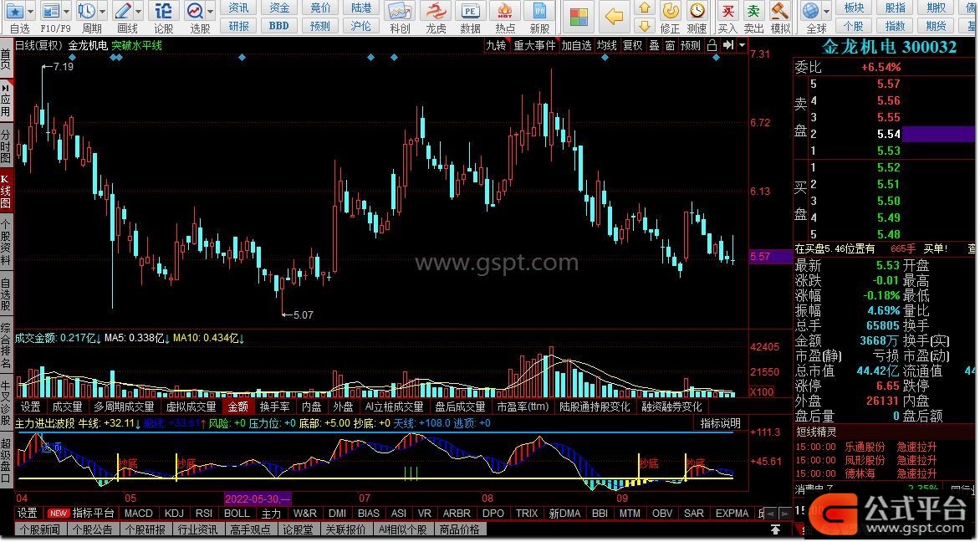The height and width of the screenshot is (542, 980).
Task: Click the BBD button
Action: pyautogui.click(x=279, y=26)
